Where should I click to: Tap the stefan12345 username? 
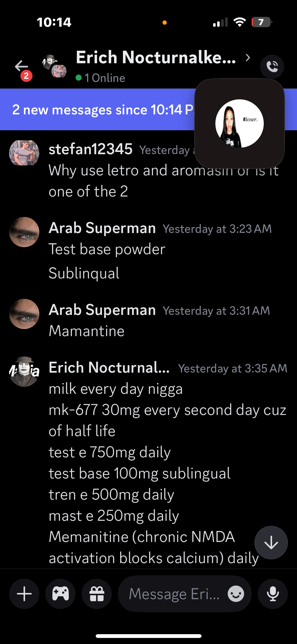pos(90,149)
